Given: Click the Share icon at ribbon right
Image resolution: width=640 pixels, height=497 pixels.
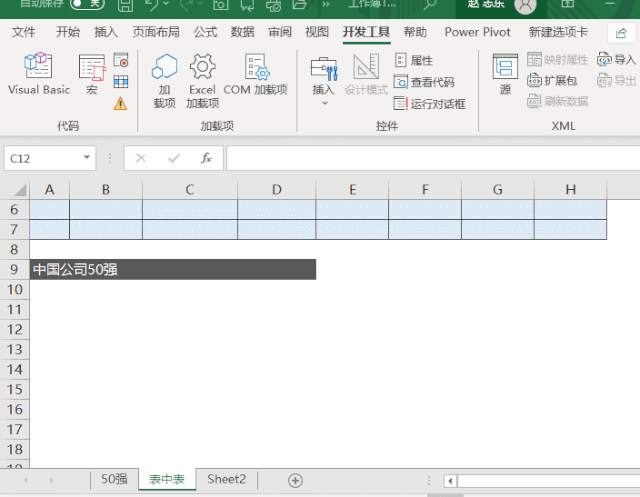Looking at the screenshot, I should click(x=621, y=33).
